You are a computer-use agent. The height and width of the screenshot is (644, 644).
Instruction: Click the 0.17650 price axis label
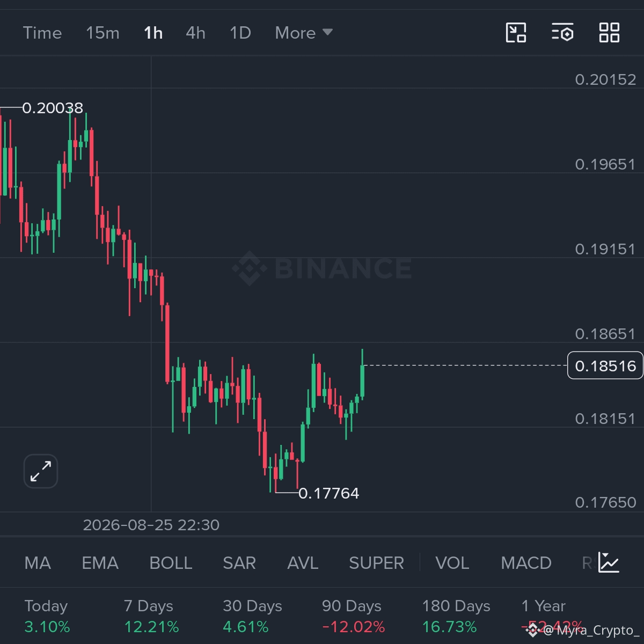(x=605, y=502)
